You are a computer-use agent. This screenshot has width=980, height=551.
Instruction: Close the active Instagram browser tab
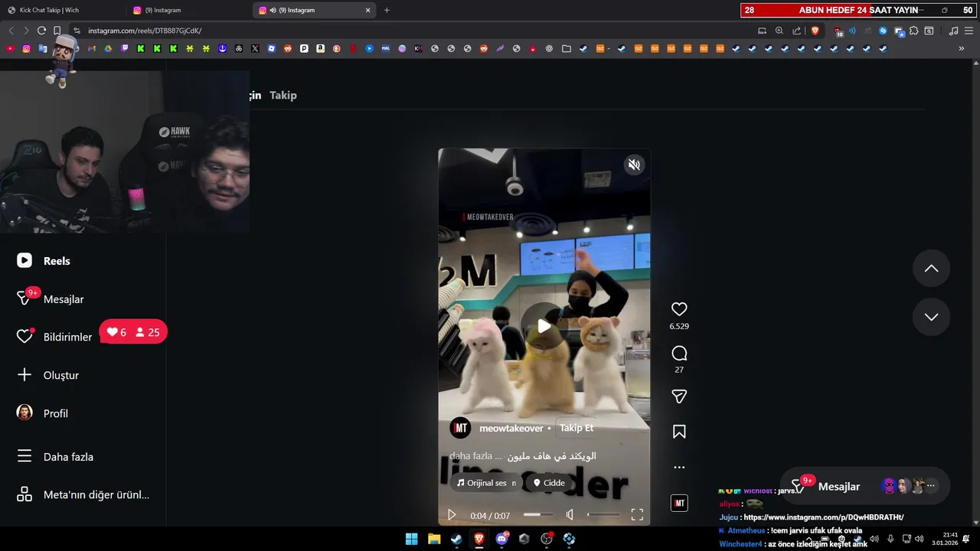tap(368, 10)
